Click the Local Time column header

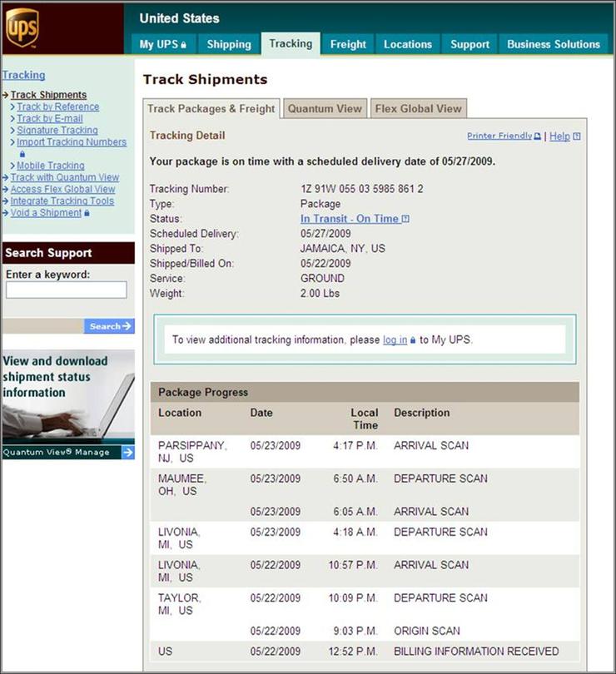coord(365,419)
